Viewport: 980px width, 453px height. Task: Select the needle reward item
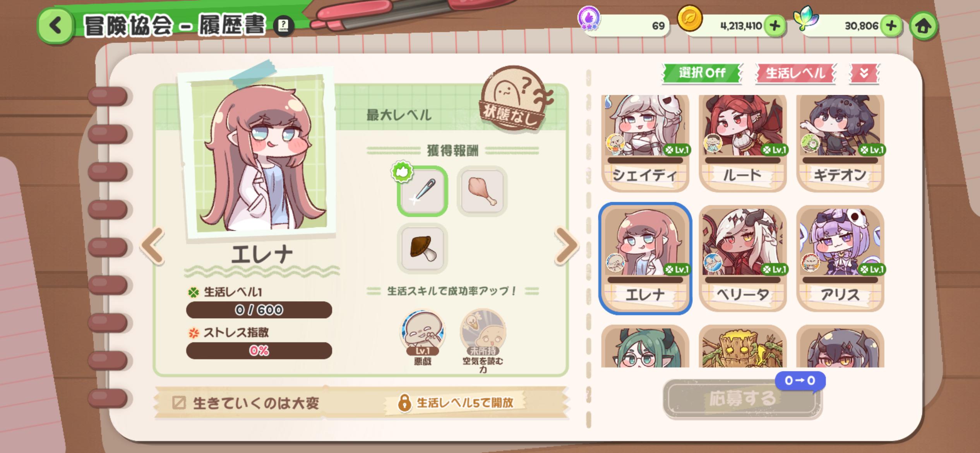tap(422, 190)
